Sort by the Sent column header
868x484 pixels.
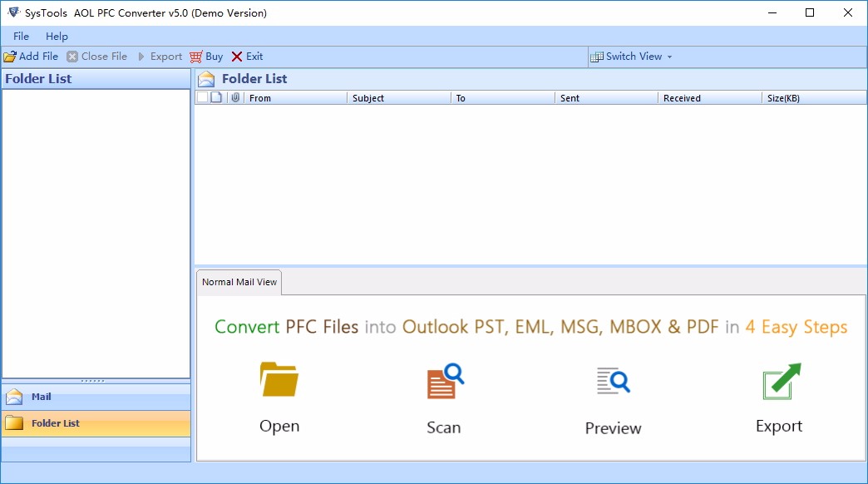[606, 98]
